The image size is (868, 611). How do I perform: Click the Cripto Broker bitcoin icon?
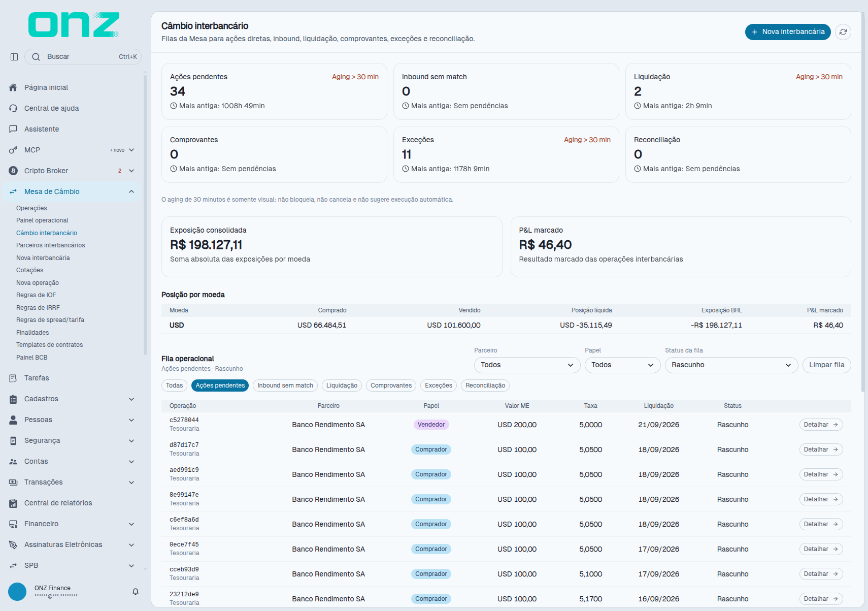pos(13,171)
